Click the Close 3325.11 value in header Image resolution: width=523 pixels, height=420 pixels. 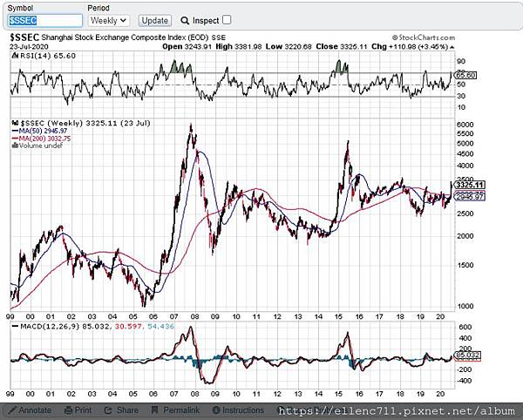[x=341, y=46]
